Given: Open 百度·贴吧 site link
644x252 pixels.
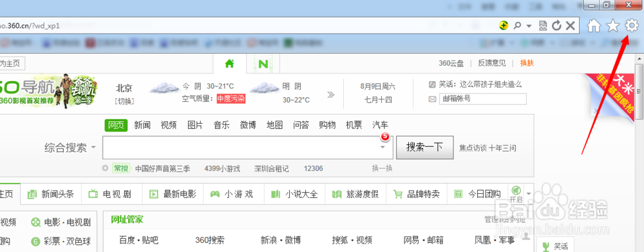Looking at the screenshot, I should point(138,240).
